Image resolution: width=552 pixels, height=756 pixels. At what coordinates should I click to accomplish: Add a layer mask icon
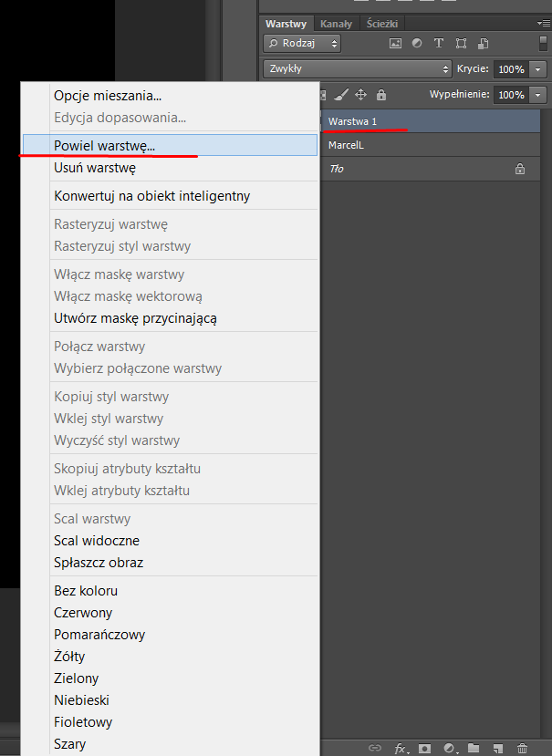[x=424, y=749]
